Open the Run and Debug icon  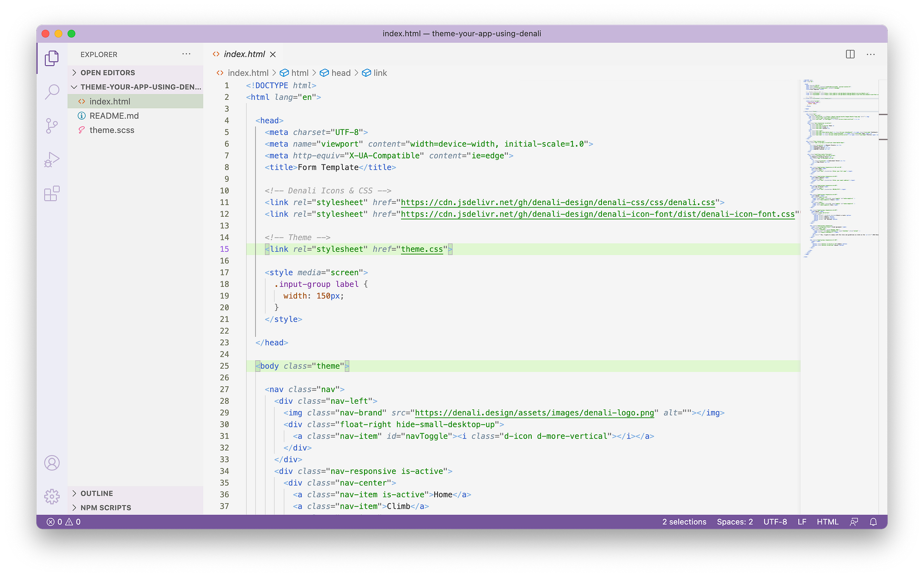(x=52, y=159)
